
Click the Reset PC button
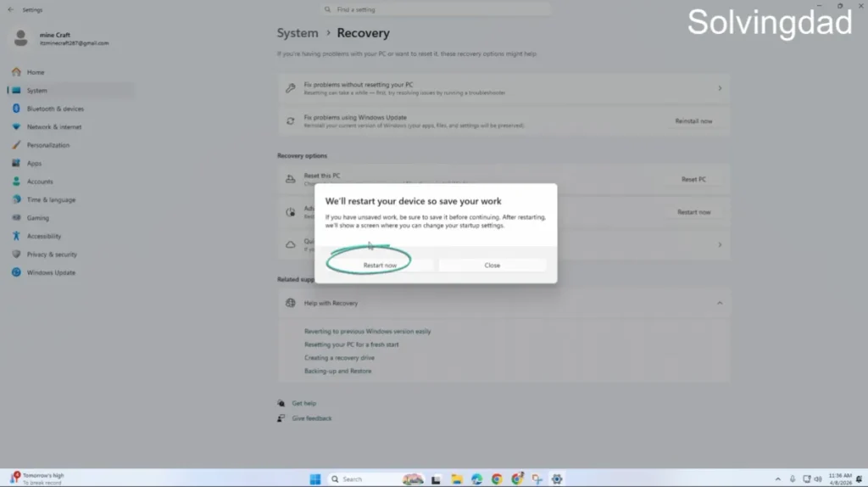tap(693, 179)
